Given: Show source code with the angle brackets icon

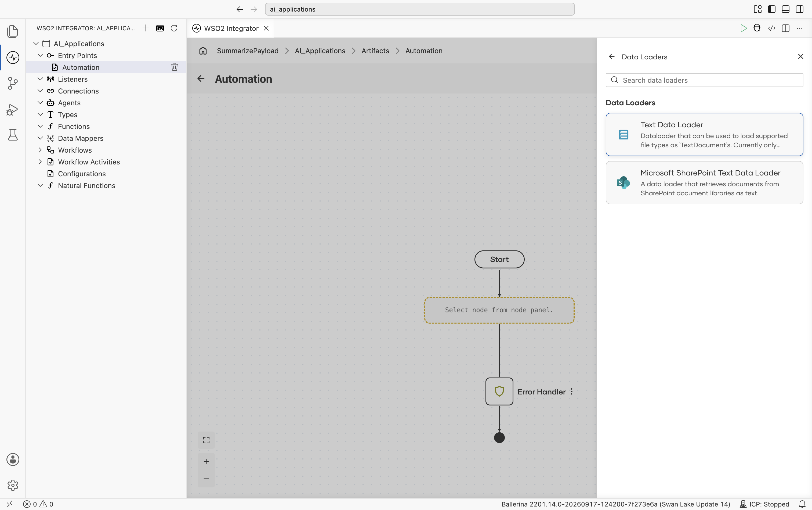Looking at the screenshot, I should (771, 28).
